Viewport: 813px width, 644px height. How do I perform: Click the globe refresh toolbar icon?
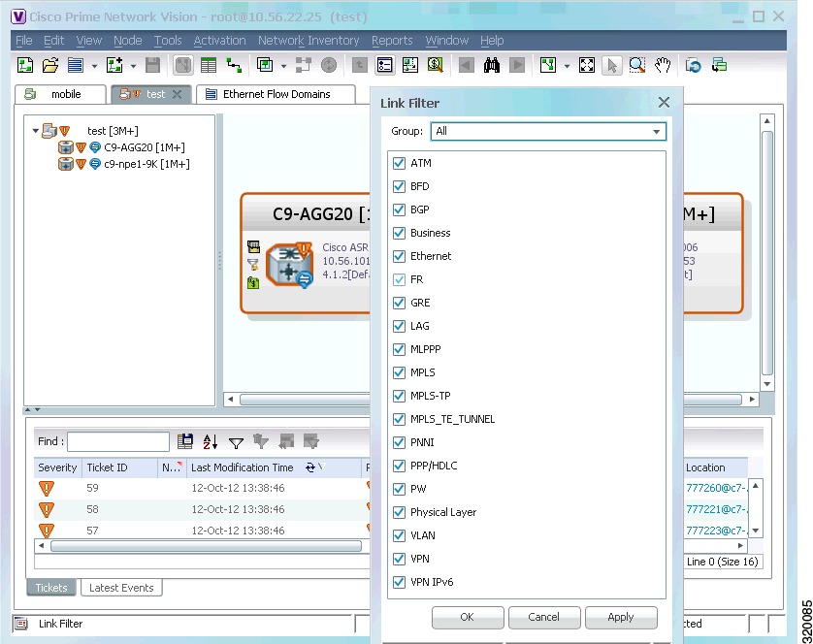tap(694, 65)
